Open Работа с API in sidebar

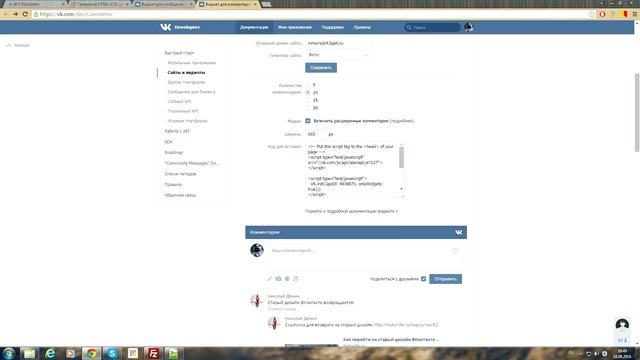(x=177, y=131)
